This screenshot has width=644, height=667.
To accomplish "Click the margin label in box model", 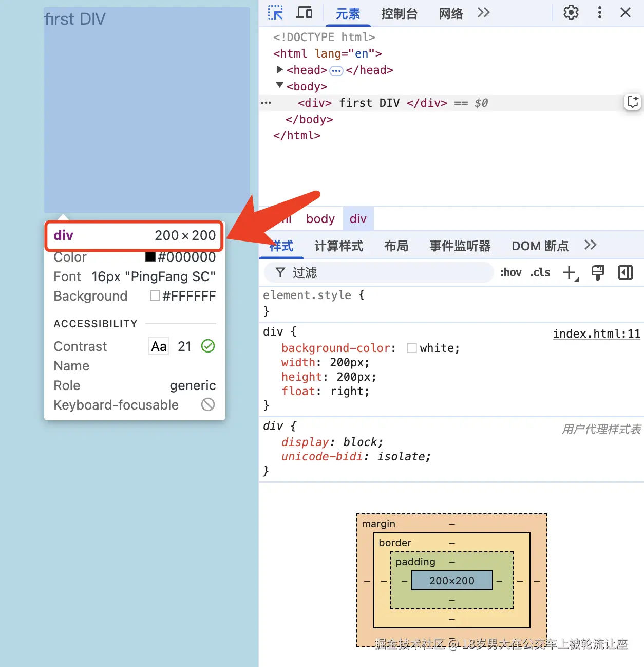I will click(x=378, y=524).
